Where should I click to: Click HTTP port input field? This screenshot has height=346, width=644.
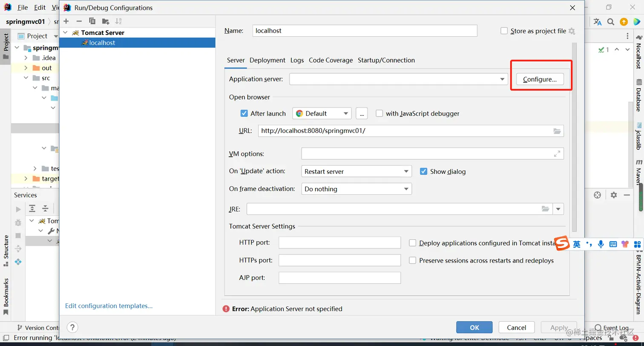pyautogui.click(x=339, y=242)
